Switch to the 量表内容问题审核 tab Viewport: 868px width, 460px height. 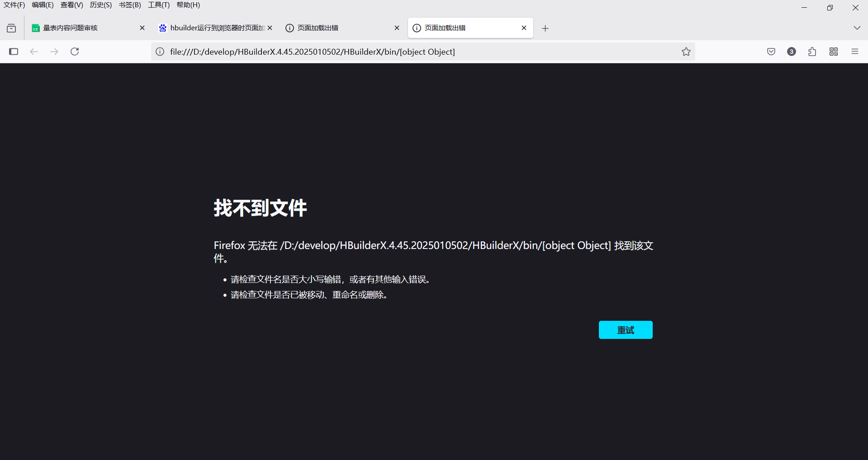point(88,28)
